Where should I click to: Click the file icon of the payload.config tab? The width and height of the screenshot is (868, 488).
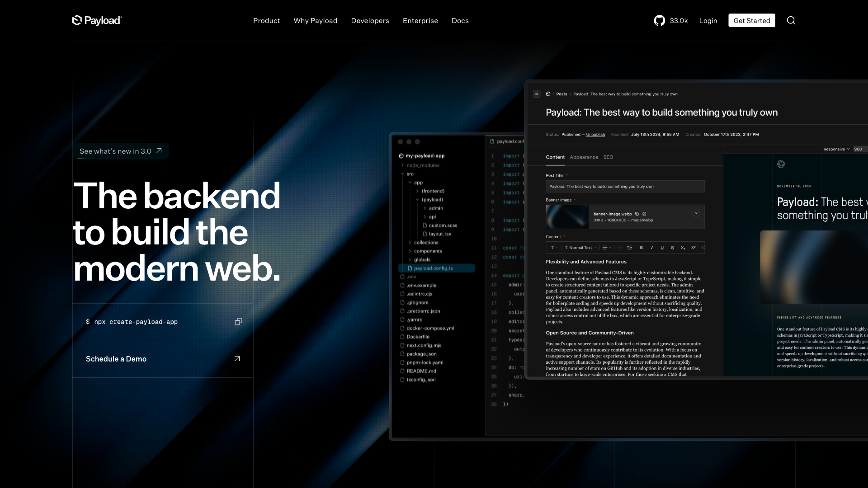tap(492, 141)
